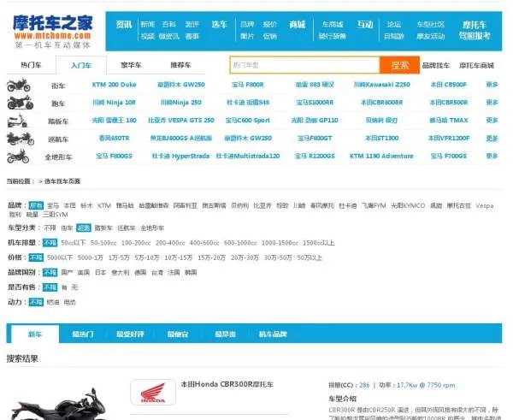
Task: Click 更多 in the 踏板车 row
Action: click(x=492, y=120)
